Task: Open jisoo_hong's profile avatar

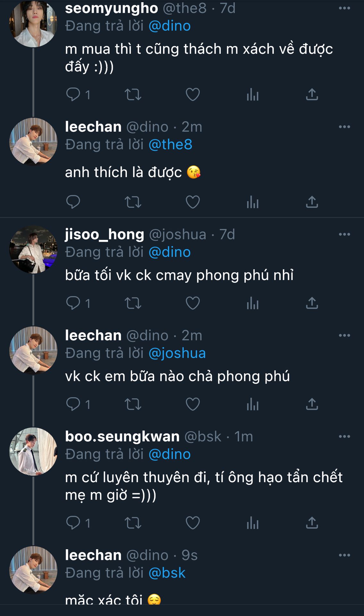Action: pyautogui.click(x=33, y=249)
